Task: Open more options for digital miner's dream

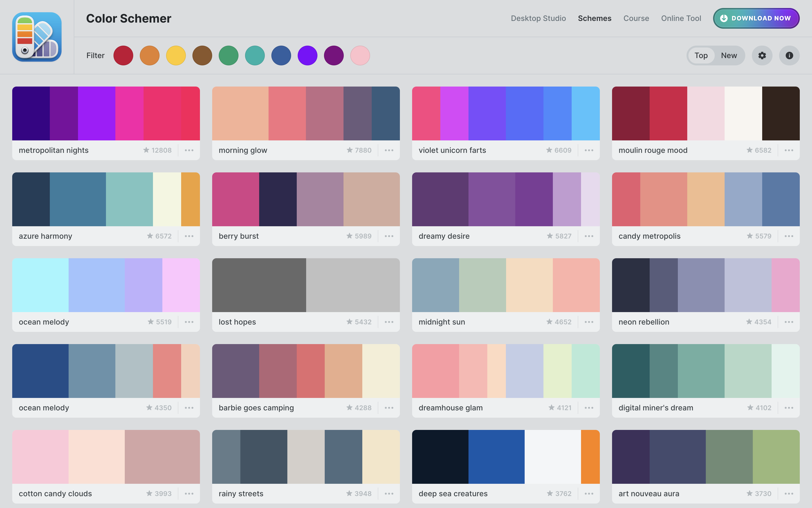Action: click(789, 408)
